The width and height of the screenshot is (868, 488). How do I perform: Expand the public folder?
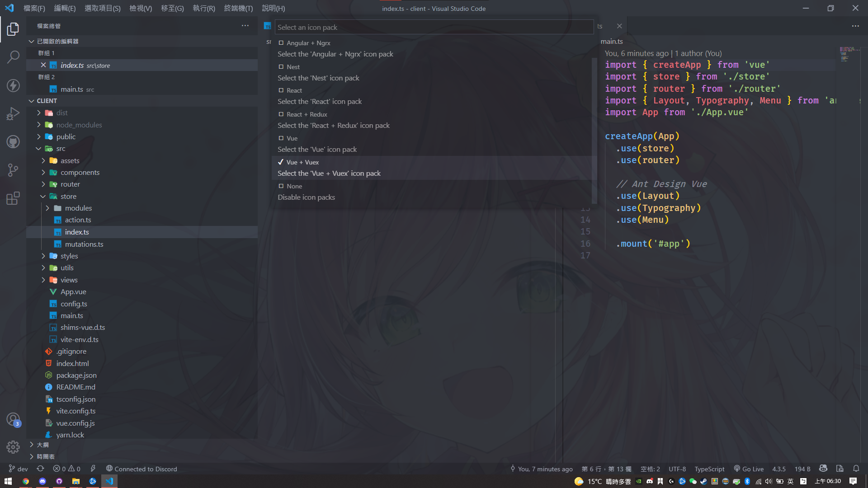[x=39, y=136]
